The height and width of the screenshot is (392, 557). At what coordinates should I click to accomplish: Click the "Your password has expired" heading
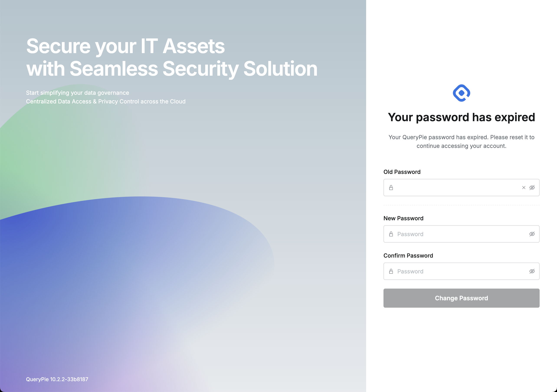pyautogui.click(x=461, y=117)
